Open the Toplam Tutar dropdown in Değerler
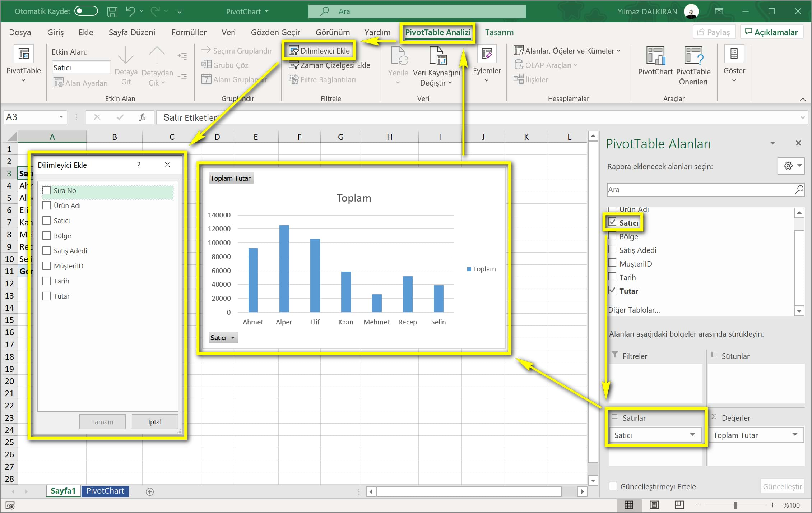 tap(795, 435)
